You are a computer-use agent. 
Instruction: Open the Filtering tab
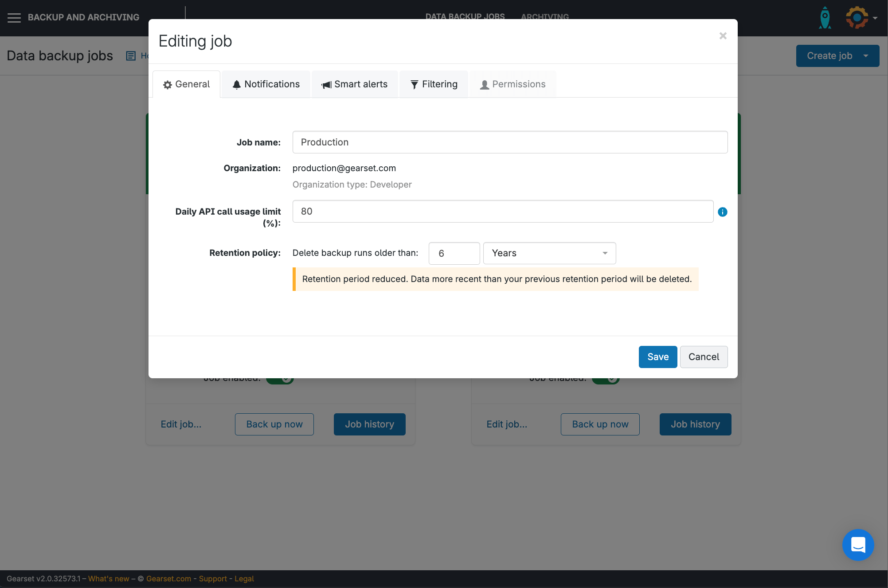434,84
